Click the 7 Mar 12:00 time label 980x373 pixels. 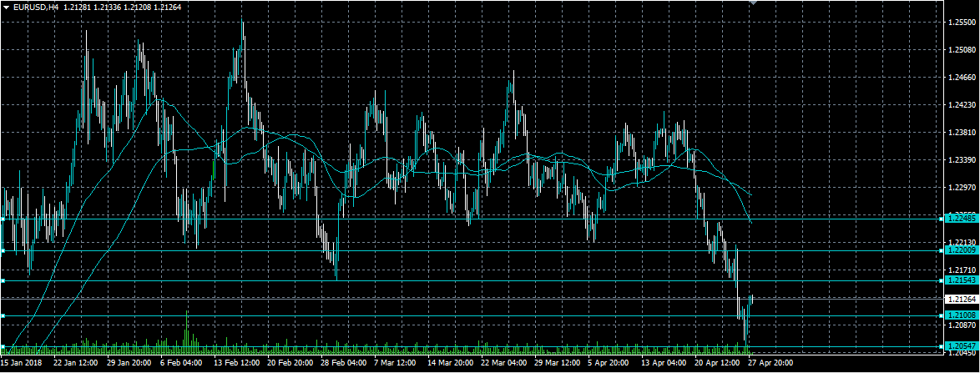(x=394, y=362)
